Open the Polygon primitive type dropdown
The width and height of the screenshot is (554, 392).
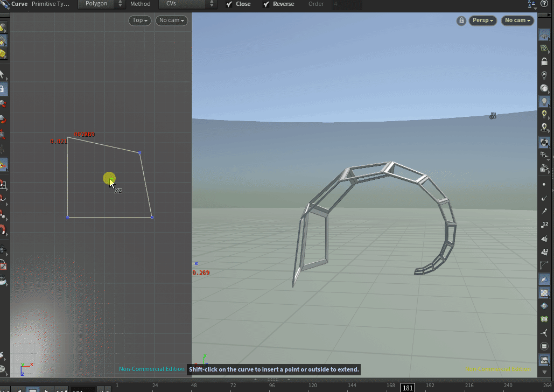click(102, 4)
